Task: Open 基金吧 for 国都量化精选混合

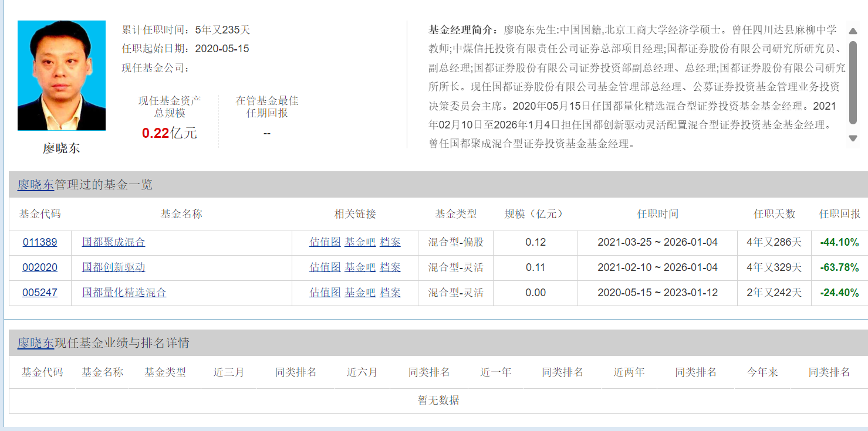Action: (360, 293)
